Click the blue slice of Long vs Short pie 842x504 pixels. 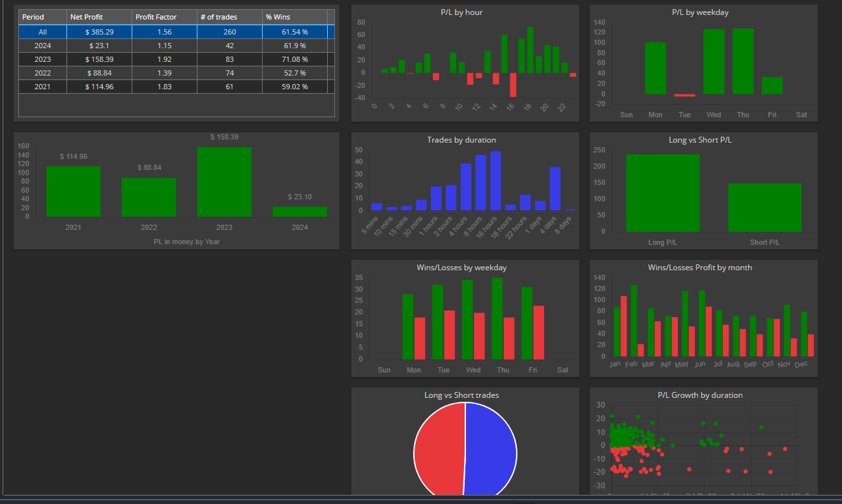click(491, 449)
